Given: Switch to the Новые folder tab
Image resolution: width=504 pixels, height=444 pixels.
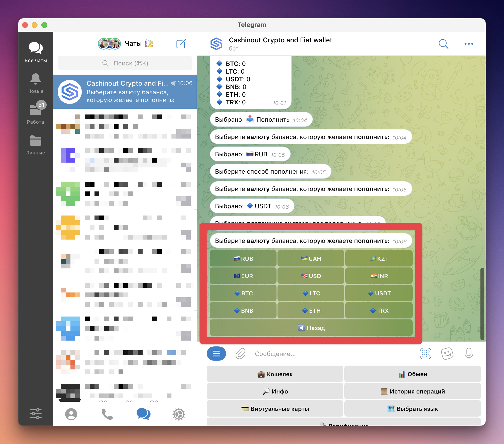Looking at the screenshot, I should (x=36, y=83).
